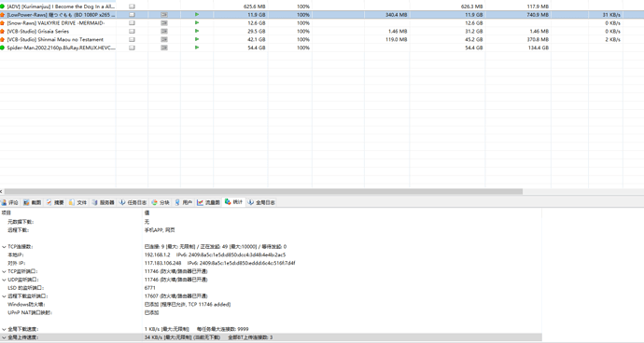Viewport: 644px width, 343px height.
Task: Click the 值 column header in statistics
Action: point(147,213)
